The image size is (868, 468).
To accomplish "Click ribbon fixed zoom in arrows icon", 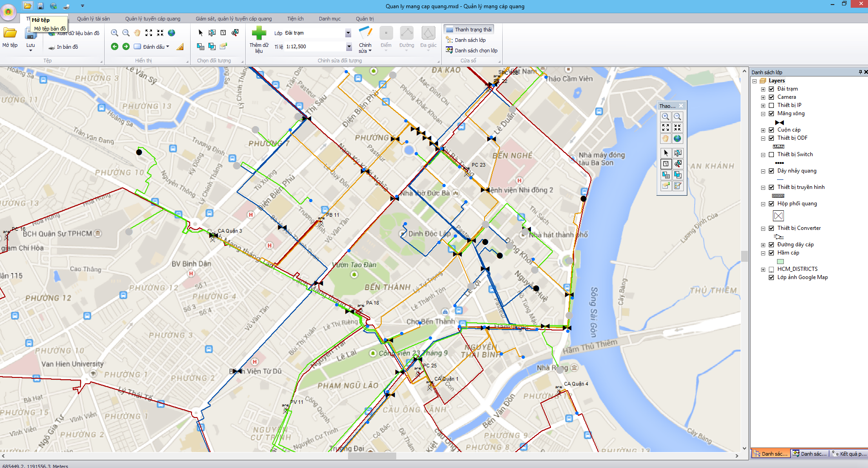I will click(x=149, y=33).
